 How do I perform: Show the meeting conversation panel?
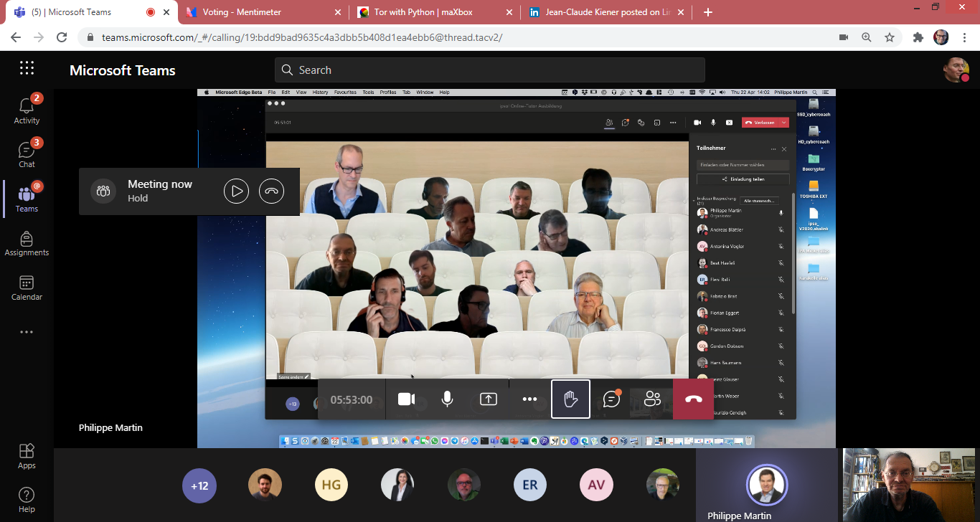[x=611, y=399]
